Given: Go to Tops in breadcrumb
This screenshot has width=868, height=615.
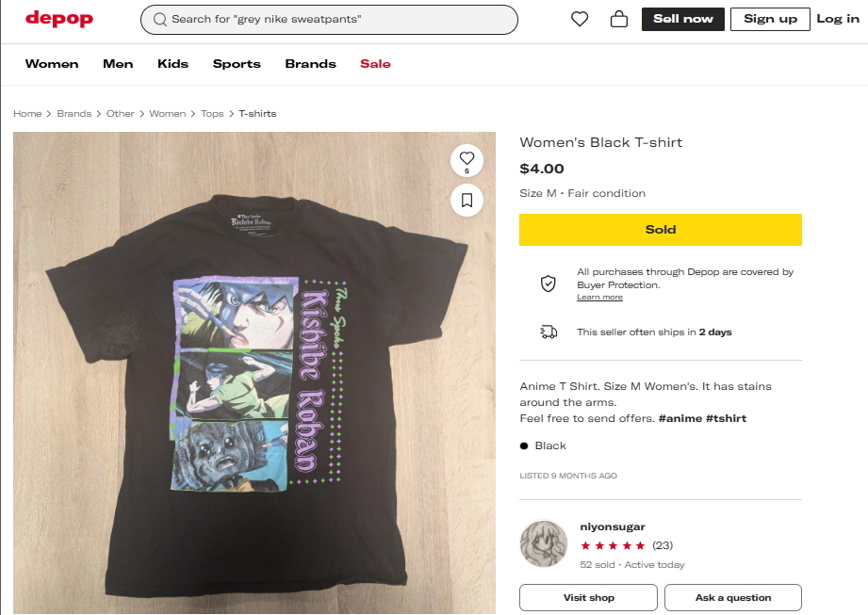Looking at the screenshot, I should (x=212, y=114).
